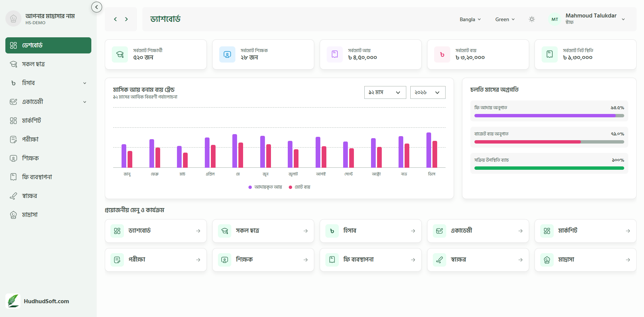This screenshot has width=644, height=317.
Task: Click the মার্কশিট quick card icon
Action: (547, 231)
